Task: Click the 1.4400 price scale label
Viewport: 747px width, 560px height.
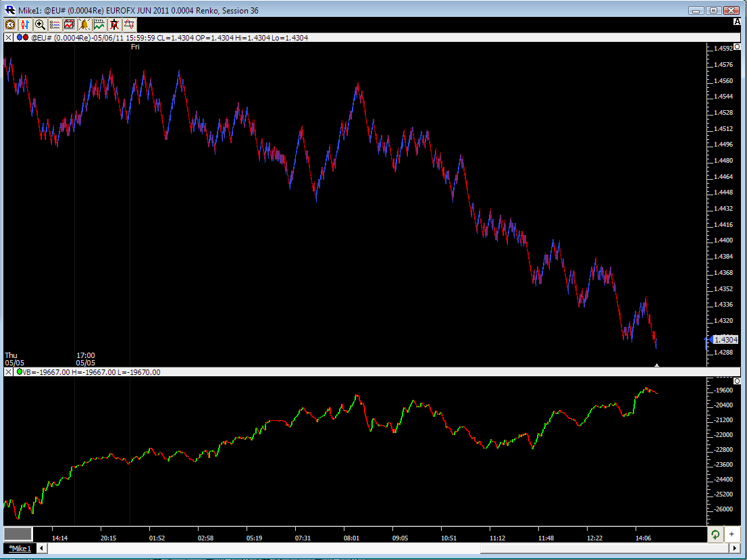Action: click(x=723, y=240)
